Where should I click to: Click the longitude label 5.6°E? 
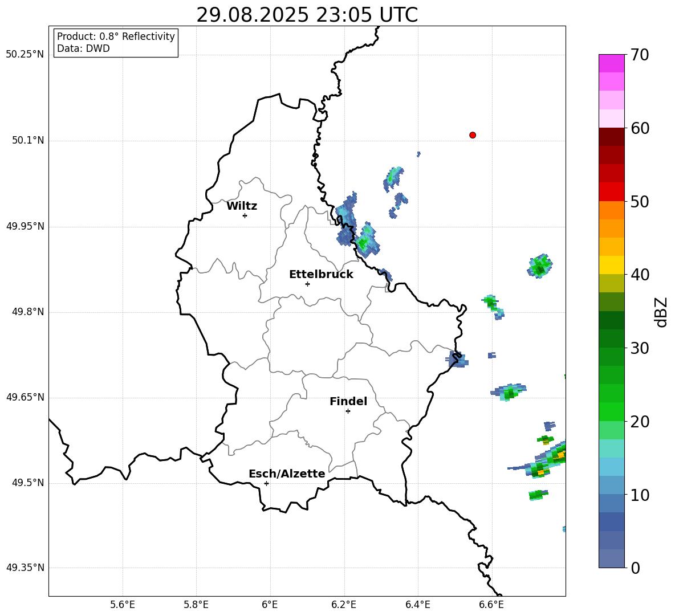pyautogui.click(x=123, y=605)
